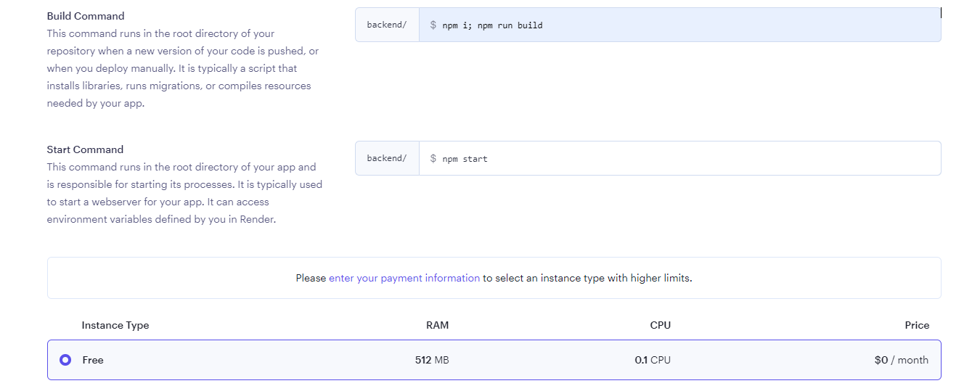Select the Free instance type radio button

pos(65,360)
